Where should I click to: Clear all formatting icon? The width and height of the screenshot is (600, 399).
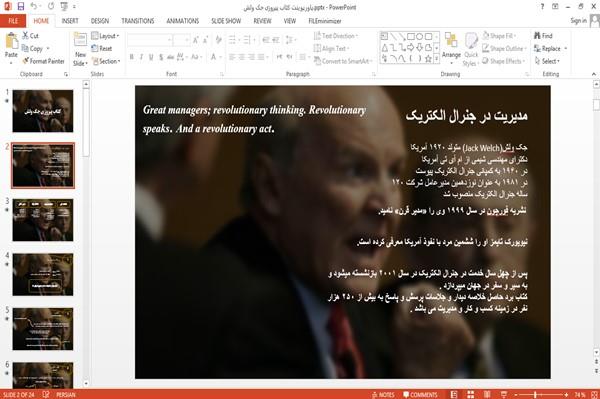(218, 40)
